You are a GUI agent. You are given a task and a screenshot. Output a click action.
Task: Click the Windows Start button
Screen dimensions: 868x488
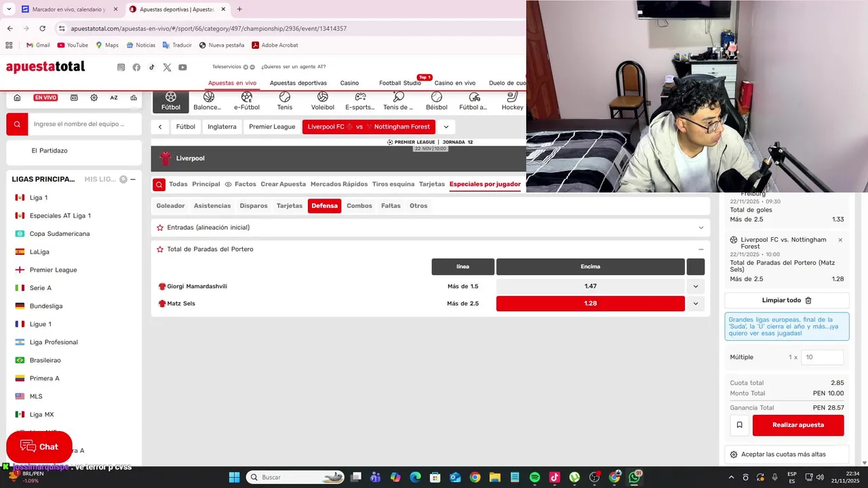click(234, 477)
